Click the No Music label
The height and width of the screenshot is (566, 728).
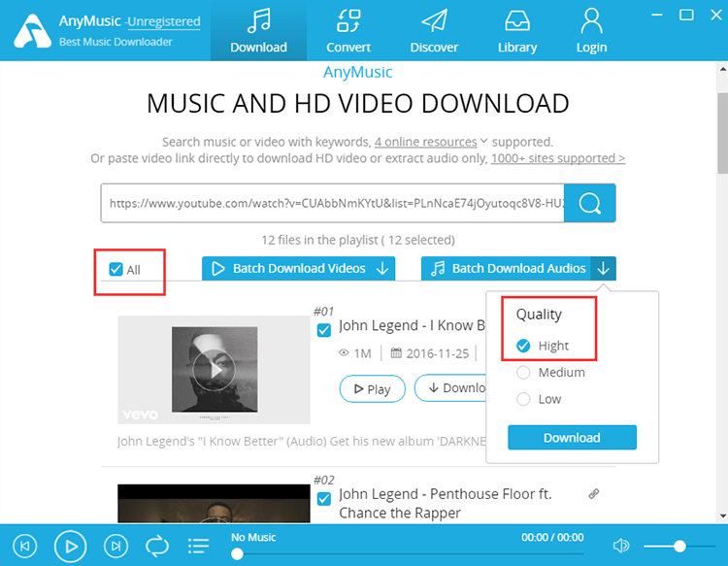(253, 537)
